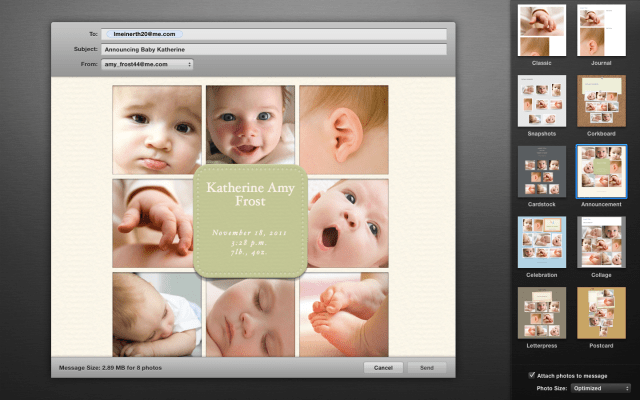
Task: Pick the Snapshots theme thumbnail
Action: coord(542,101)
